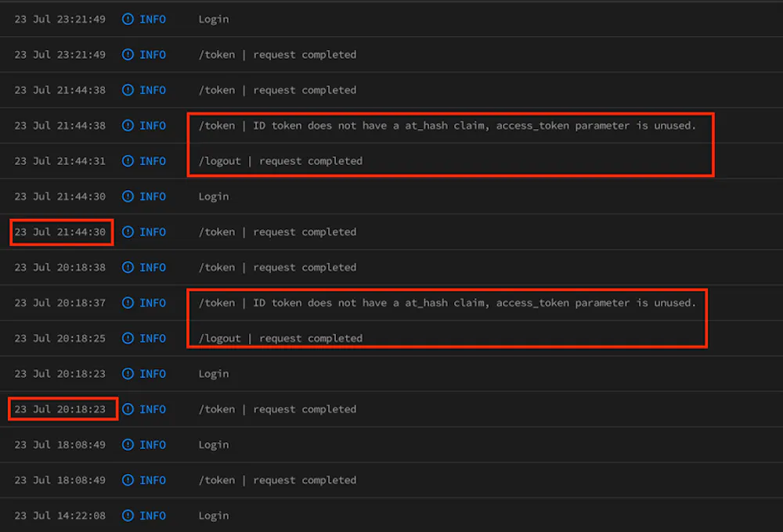Click the INFO level label on the 21:44:31 /logout row
Screen dimensions: 783x532
[153, 160]
